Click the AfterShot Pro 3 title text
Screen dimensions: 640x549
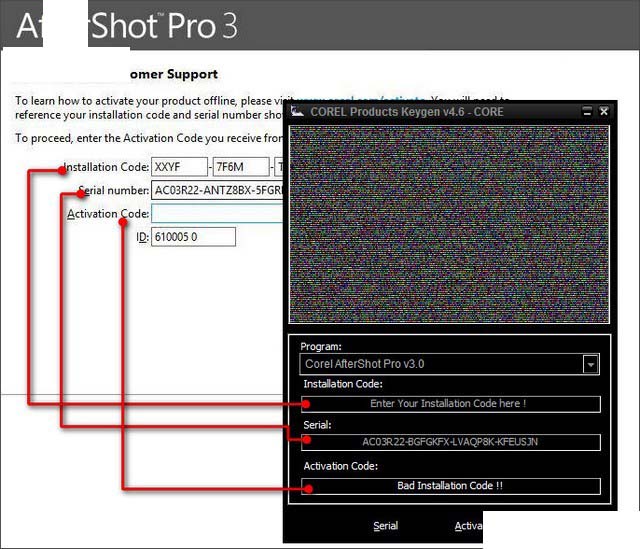[x=127, y=26]
